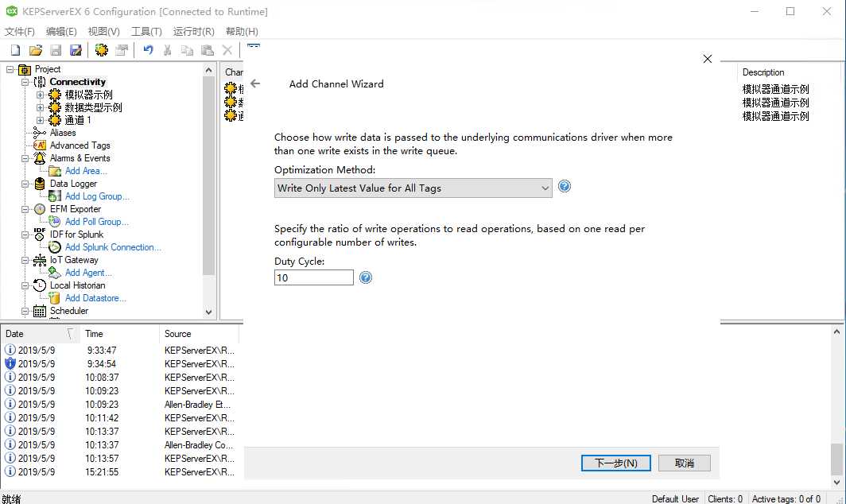This screenshot has width=846, height=504.
Task: Collapse the Connectivity node
Action: coord(25,82)
